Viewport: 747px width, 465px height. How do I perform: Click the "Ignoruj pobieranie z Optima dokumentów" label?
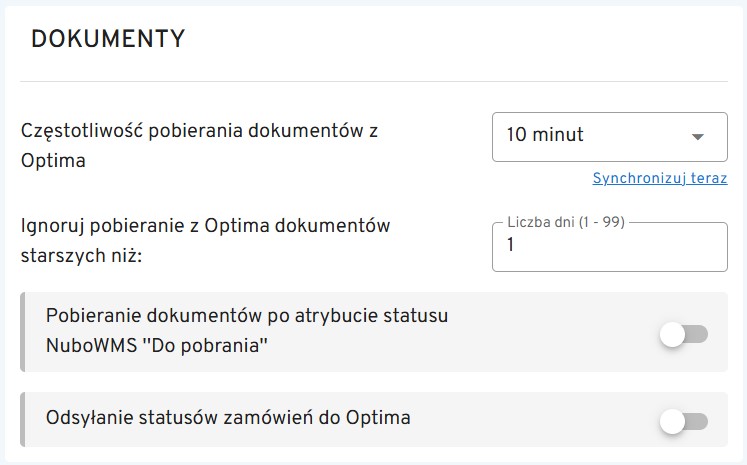(x=205, y=226)
